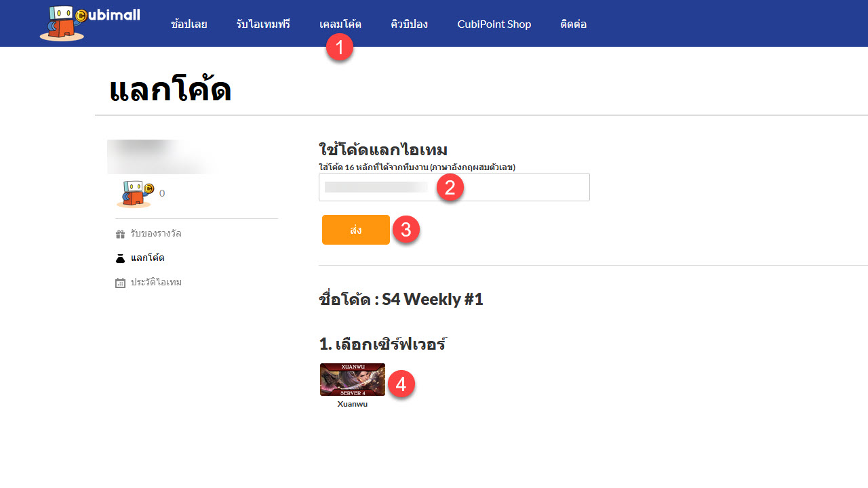Open ประวัติไอเทม item history link

(x=156, y=283)
